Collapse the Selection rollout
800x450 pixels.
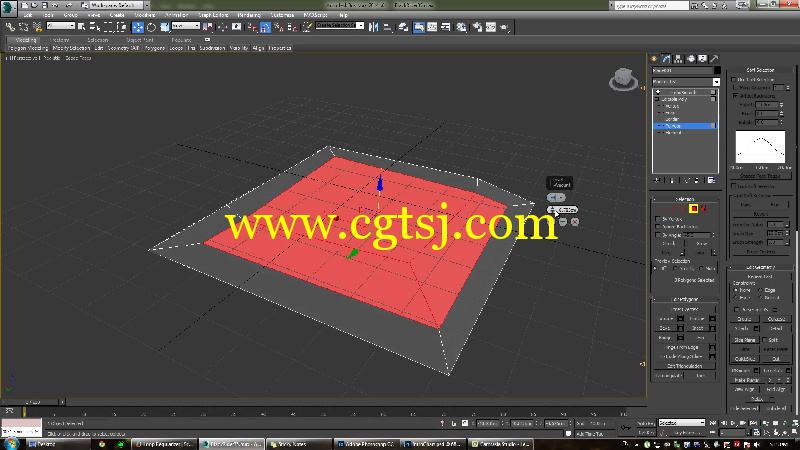685,198
